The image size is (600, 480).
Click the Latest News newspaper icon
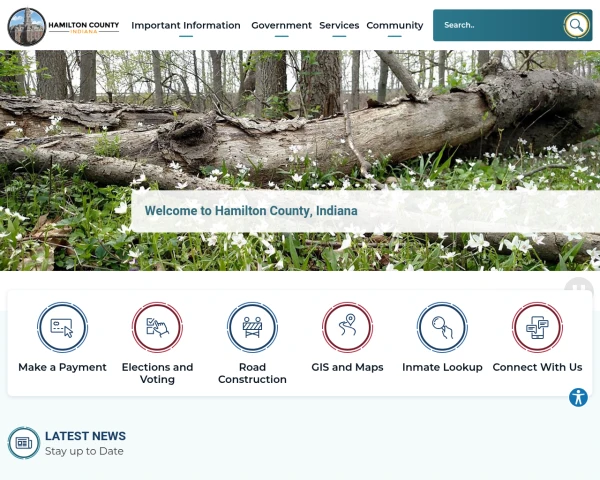pyautogui.click(x=24, y=443)
